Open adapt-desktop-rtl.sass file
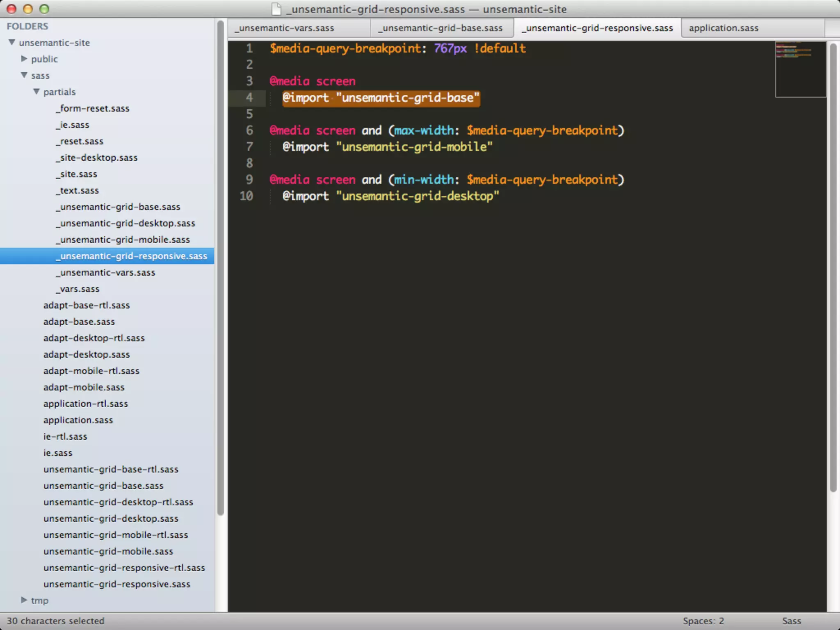This screenshot has height=630, width=840. click(x=94, y=338)
